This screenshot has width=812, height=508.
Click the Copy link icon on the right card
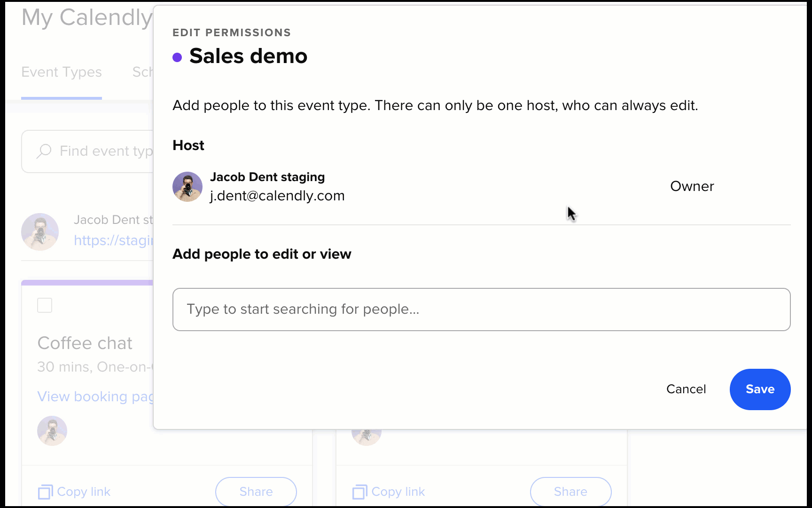(359, 491)
